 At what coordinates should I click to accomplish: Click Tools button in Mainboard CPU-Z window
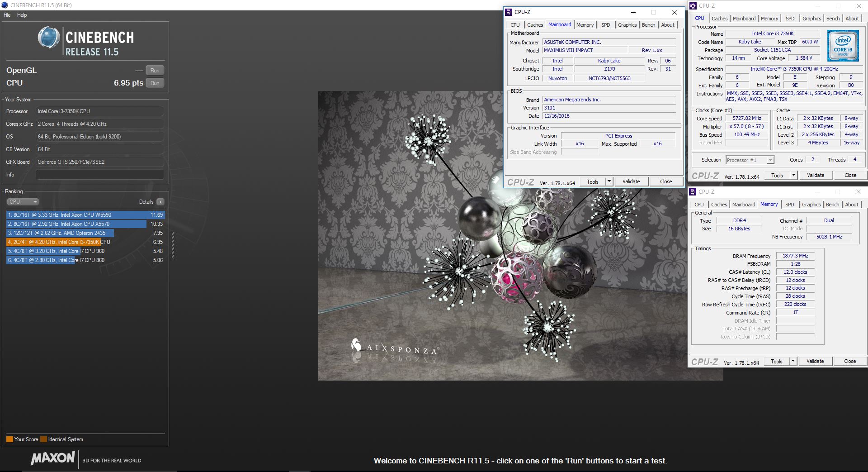(x=592, y=182)
